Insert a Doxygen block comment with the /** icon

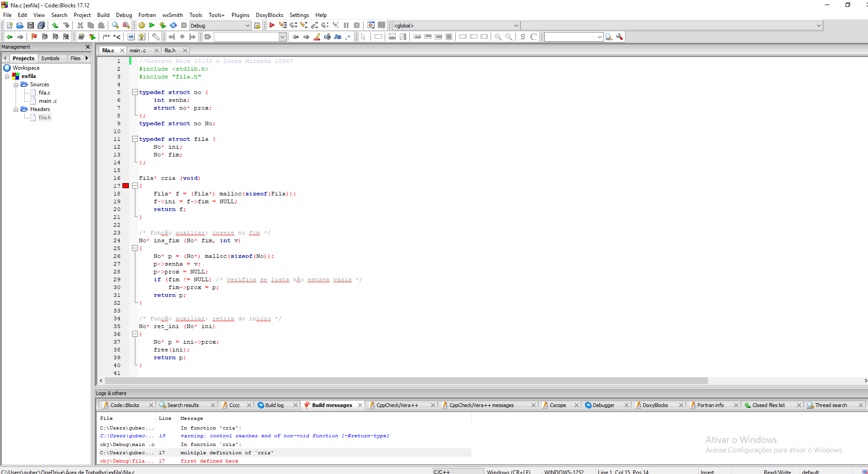[x=106, y=37]
